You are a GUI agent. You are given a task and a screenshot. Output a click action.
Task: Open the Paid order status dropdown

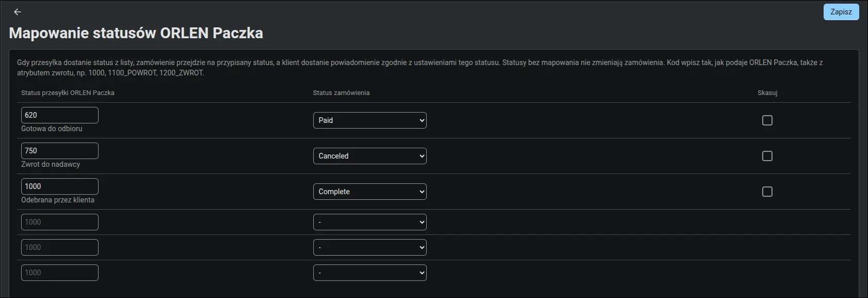pyautogui.click(x=370, y=120)
